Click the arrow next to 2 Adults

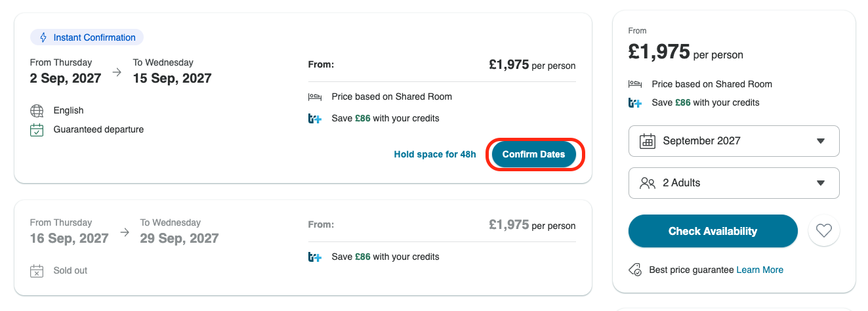[x=821, y=183]
